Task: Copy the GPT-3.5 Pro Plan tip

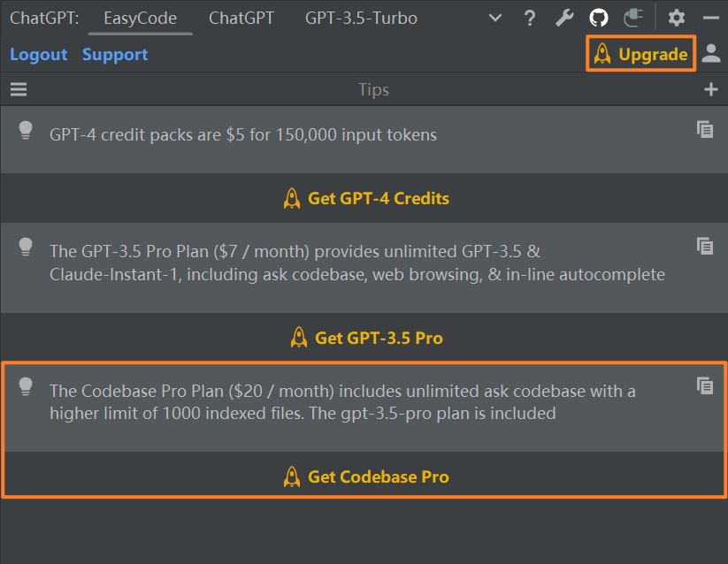Action: [705, 245]
